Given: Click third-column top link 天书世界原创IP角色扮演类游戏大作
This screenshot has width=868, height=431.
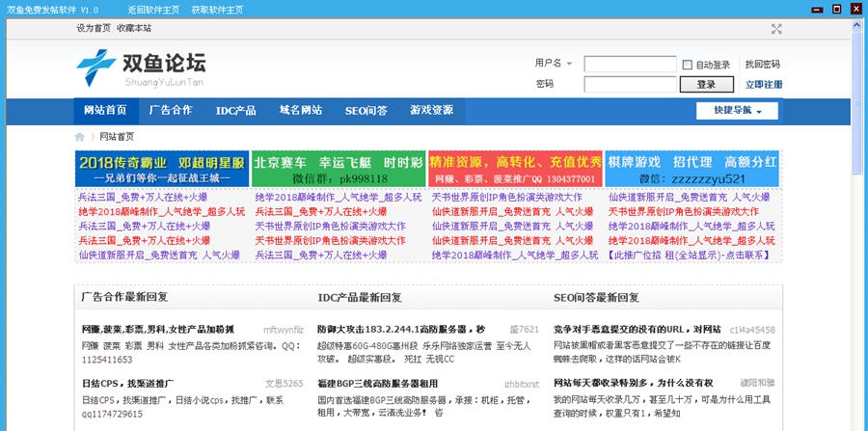Looking at the screenshot, I should (507, 197).
